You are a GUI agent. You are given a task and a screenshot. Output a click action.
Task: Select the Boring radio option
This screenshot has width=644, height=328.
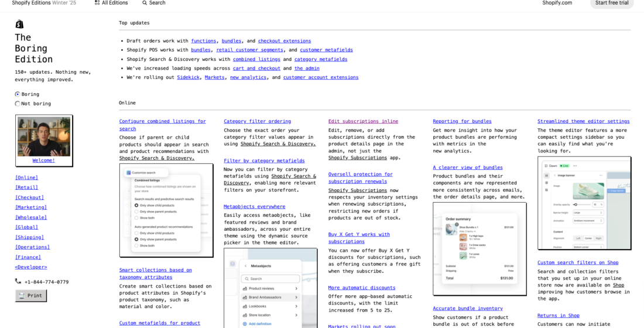(x=18, y=94)
